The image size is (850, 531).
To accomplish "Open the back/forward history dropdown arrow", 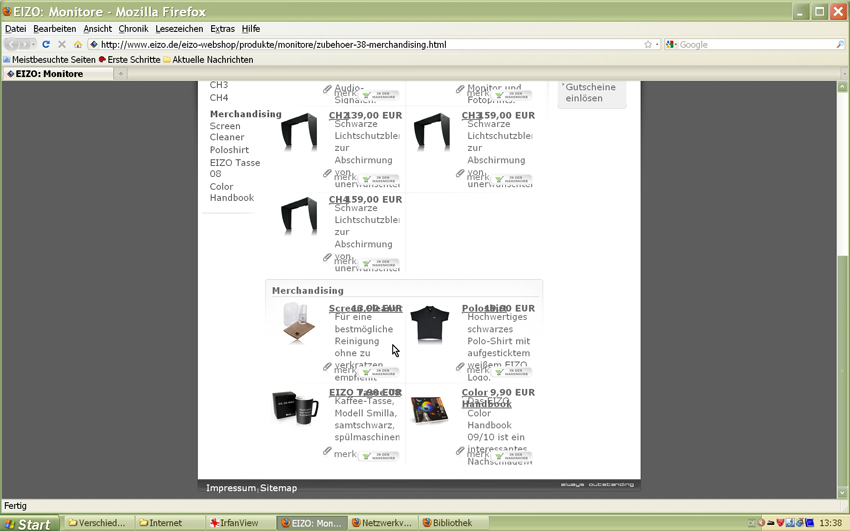I will pyautogui.click(x=33, y=44).
